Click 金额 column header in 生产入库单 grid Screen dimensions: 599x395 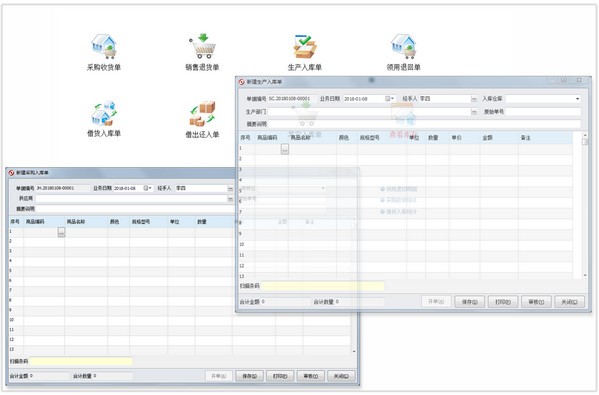click(499, 138)
